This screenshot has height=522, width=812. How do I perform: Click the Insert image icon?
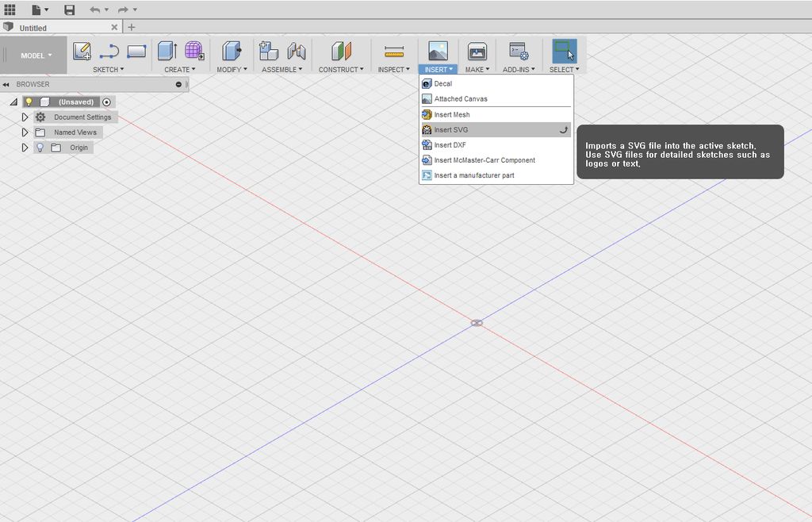(438, 51)
